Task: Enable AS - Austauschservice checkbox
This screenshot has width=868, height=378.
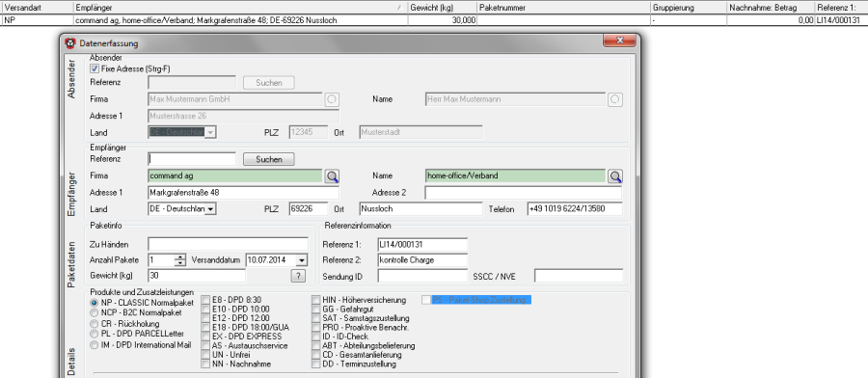Action: point(205,345)
